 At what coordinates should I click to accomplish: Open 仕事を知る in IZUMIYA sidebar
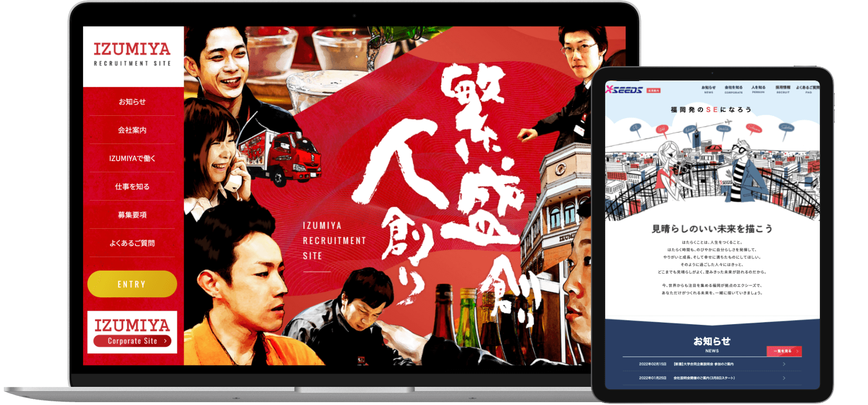coord(132,187)
